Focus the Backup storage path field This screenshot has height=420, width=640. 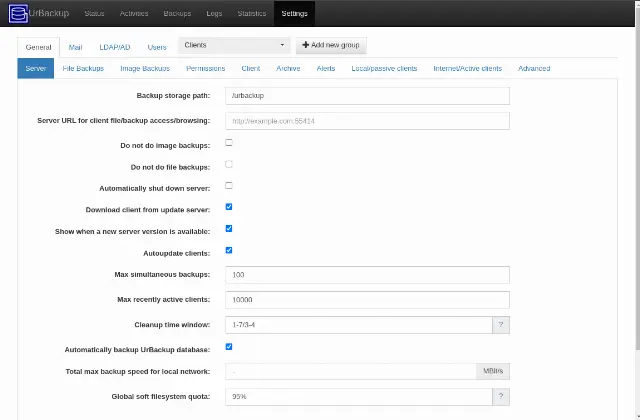click(x=367, y=96)
